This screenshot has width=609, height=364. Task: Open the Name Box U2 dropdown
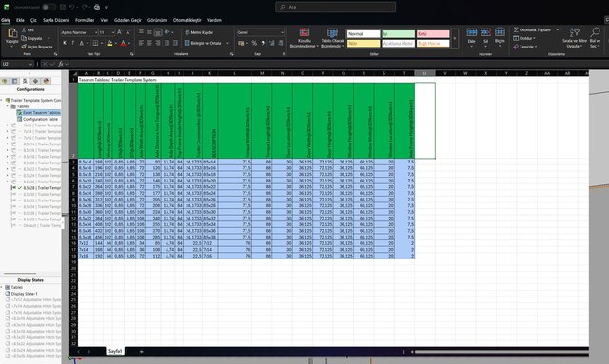pos(30,64)
